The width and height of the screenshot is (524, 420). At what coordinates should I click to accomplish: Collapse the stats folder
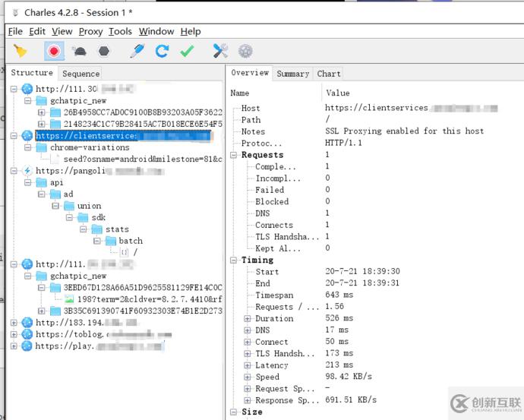(x=84, y=229)
